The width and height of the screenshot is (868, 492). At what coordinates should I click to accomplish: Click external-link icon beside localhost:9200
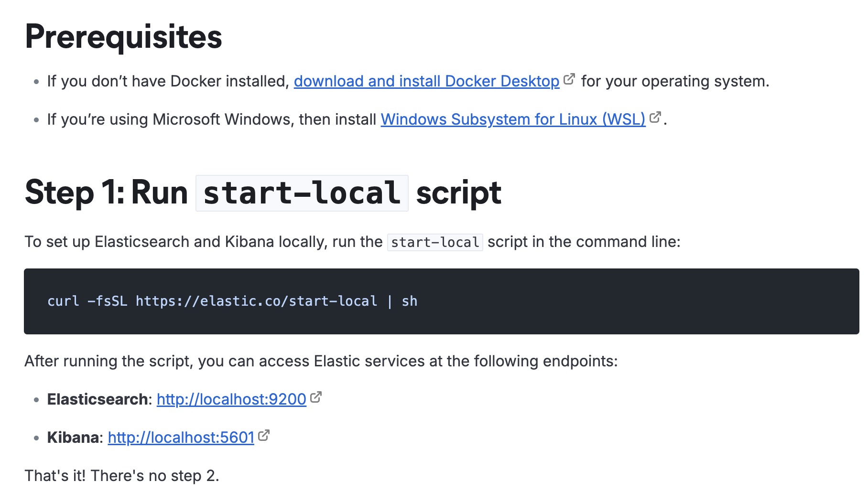tap(316, 397)
